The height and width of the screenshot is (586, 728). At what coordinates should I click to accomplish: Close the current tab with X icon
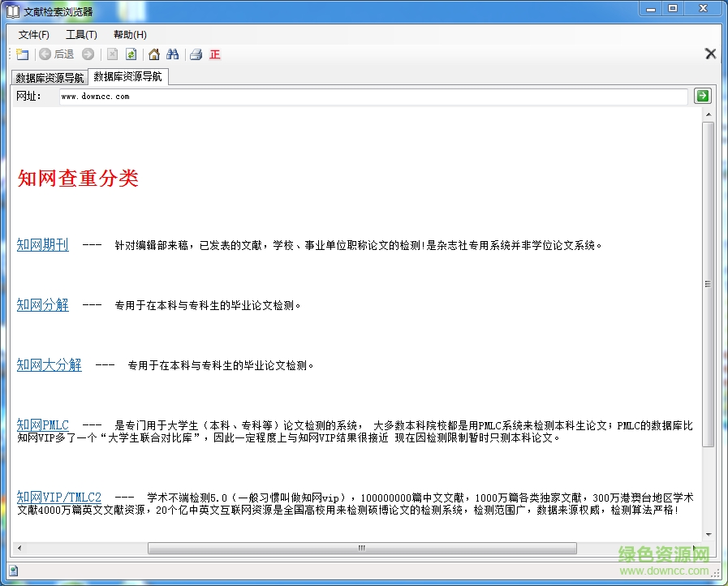click(x=710, y=54)
